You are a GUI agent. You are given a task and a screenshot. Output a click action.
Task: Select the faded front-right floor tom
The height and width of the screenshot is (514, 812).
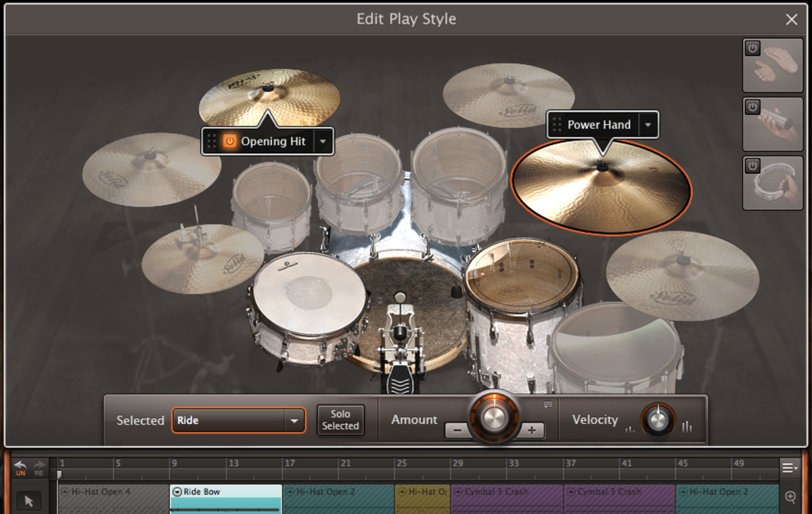click(x=614, y=349)
